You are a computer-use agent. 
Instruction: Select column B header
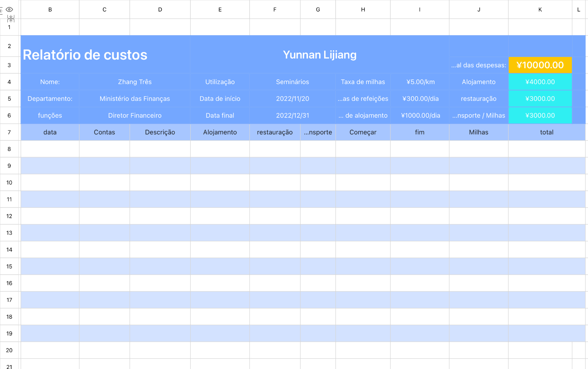[x=50, y=9]
